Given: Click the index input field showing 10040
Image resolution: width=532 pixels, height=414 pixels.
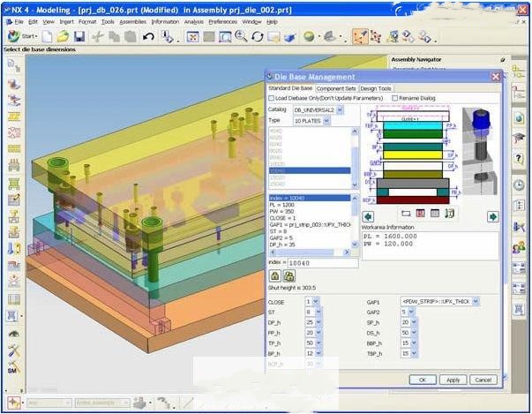Looking at the screenshot, I should pyautogui.click(x=323, y=263).
